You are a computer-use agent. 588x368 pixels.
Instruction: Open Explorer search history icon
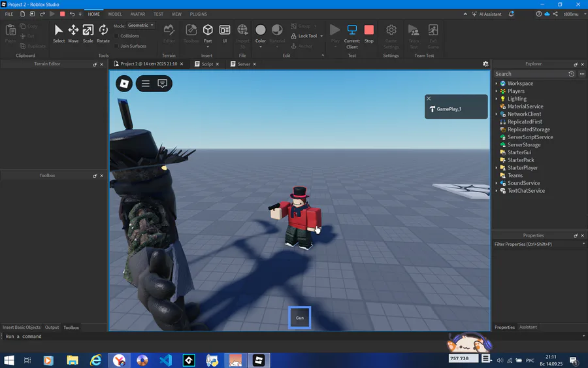[x=571, y=74]
